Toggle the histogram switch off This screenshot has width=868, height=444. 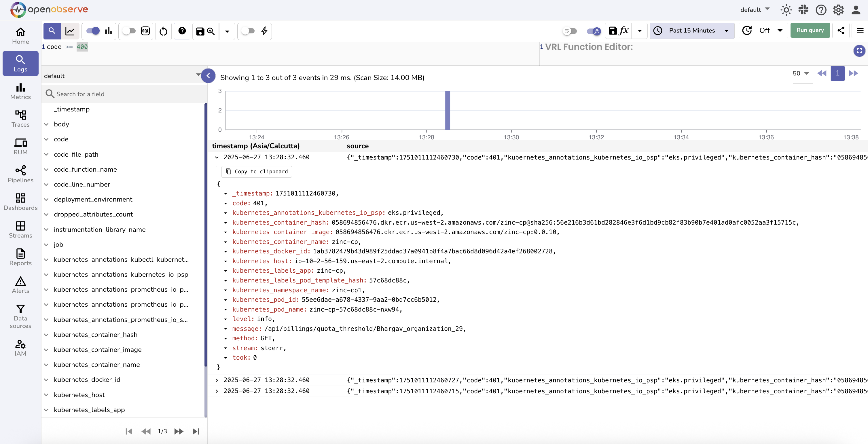(x=93, y=31)
